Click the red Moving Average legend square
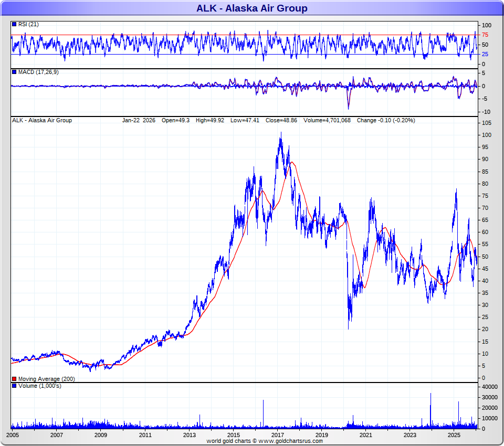This screenshot has width=504, height=446. point(14,379)
